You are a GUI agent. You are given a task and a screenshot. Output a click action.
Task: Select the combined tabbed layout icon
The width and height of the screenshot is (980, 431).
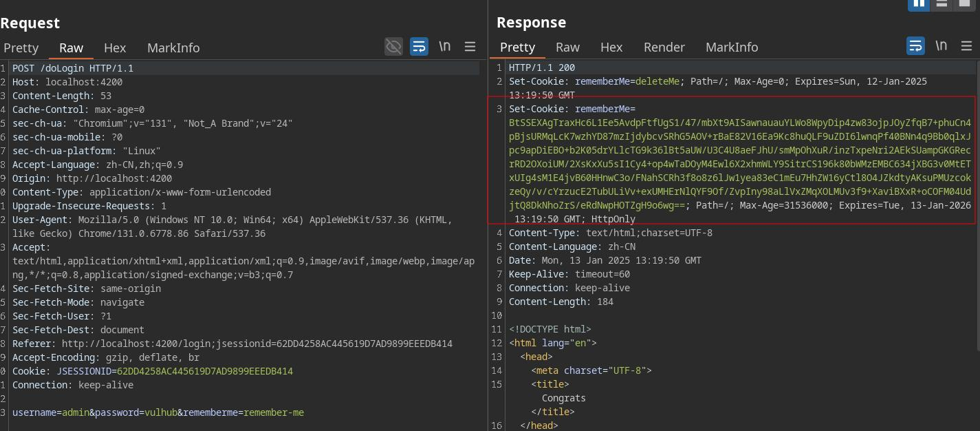[x=964, y=3]
